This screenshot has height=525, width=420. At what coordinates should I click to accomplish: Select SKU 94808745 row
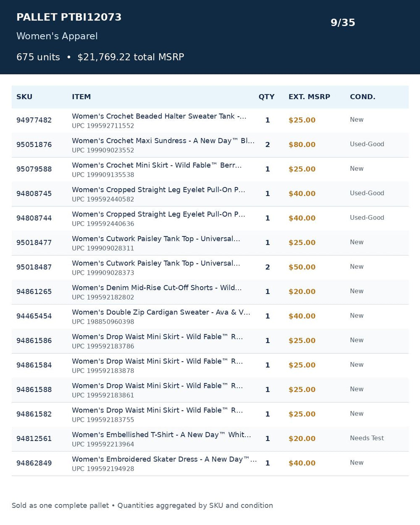point(210,194)
